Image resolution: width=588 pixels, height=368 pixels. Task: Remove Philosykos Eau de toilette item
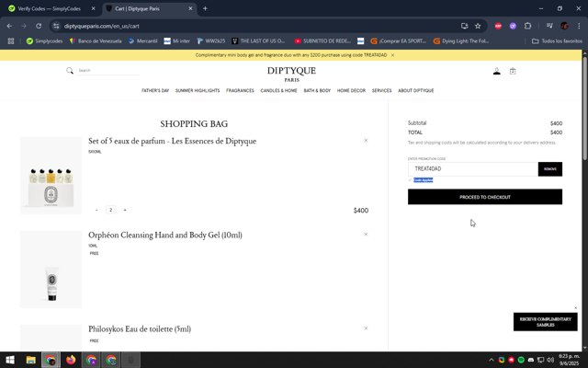pos(366,328)
